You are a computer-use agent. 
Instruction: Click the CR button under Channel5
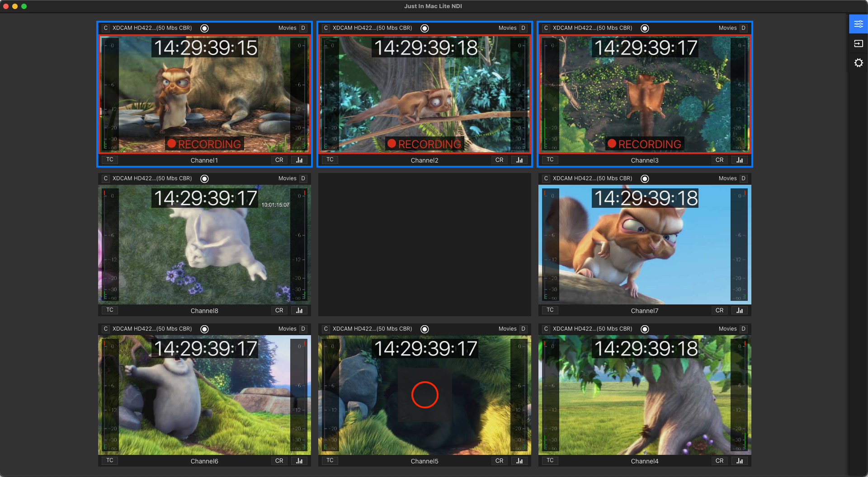(499, 461)
